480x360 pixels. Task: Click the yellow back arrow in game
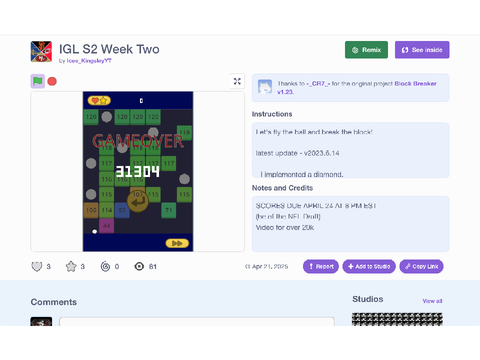[138, 201]
